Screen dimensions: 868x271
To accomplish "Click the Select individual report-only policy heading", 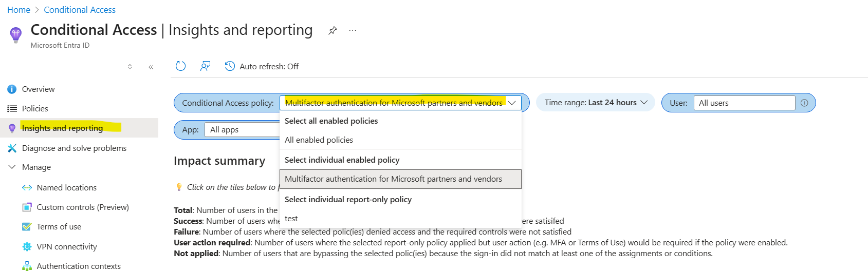I will click(348, 200).
